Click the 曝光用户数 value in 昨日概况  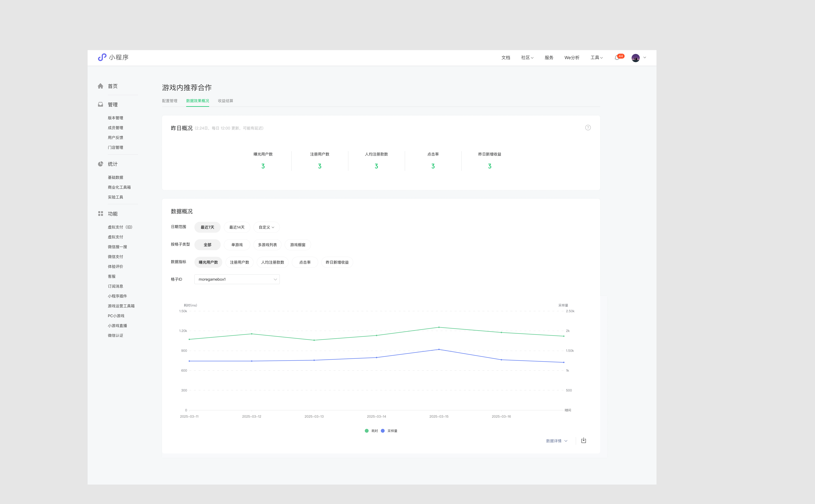[263, 166]
